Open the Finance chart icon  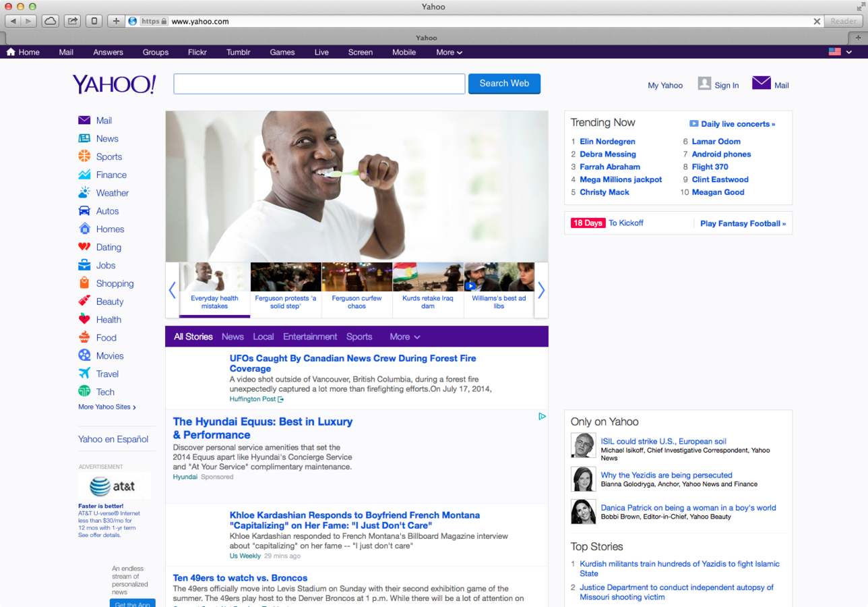[84, 175]
